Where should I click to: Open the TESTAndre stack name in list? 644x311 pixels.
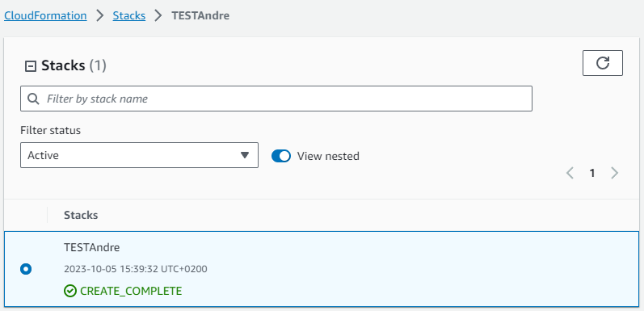(92, 247)
